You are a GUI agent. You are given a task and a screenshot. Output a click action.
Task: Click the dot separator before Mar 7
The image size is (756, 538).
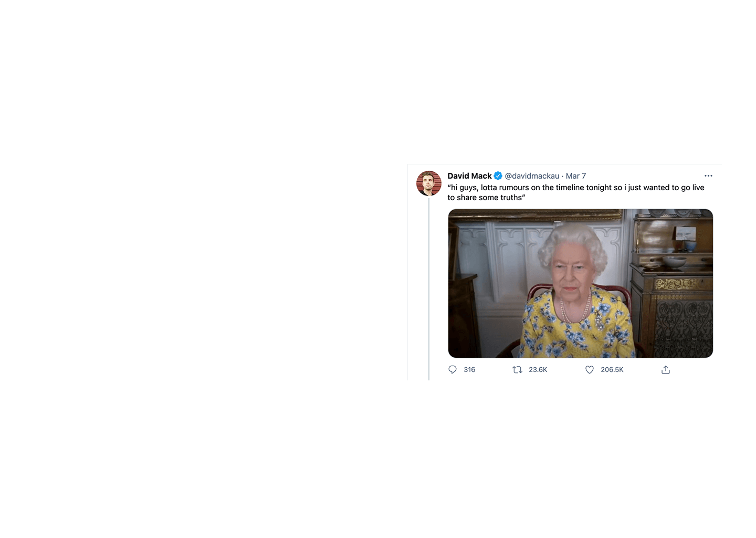563,176
